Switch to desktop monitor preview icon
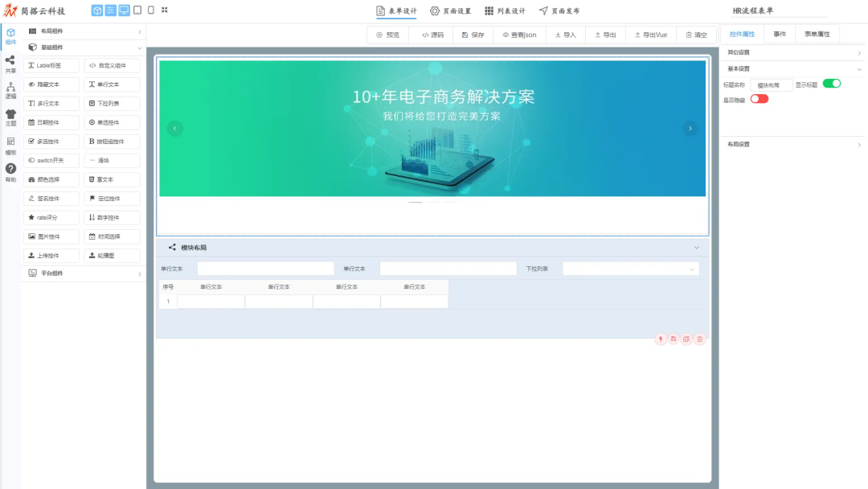The image size is (868, 489). [x=124, y=10]
